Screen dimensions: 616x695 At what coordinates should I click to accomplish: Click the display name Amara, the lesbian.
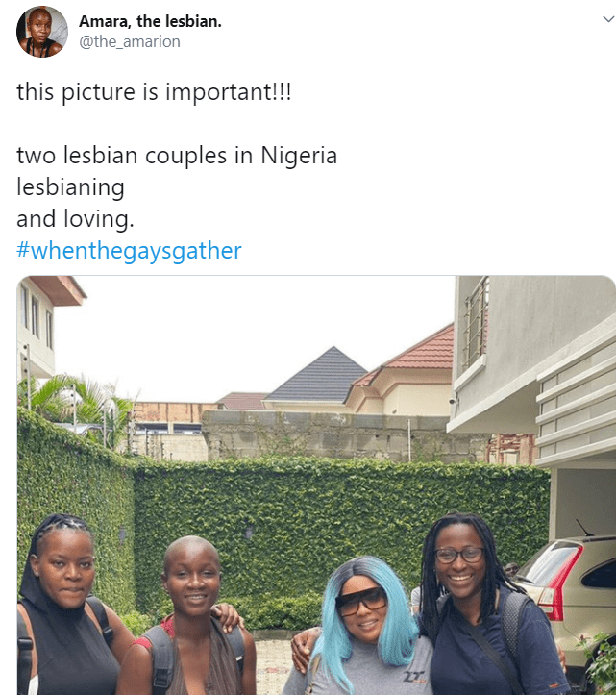click(150, 21)
